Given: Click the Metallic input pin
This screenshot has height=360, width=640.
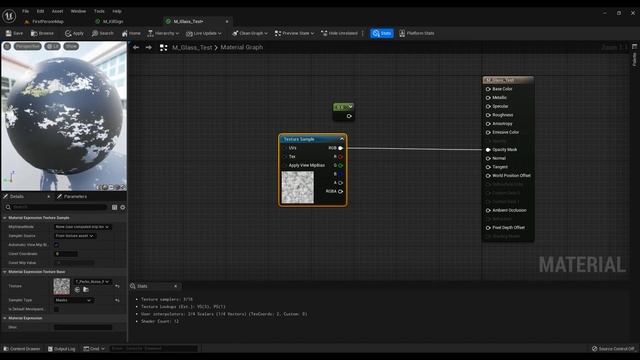Looking at the screenshot, I should click(x=488, y=98).
